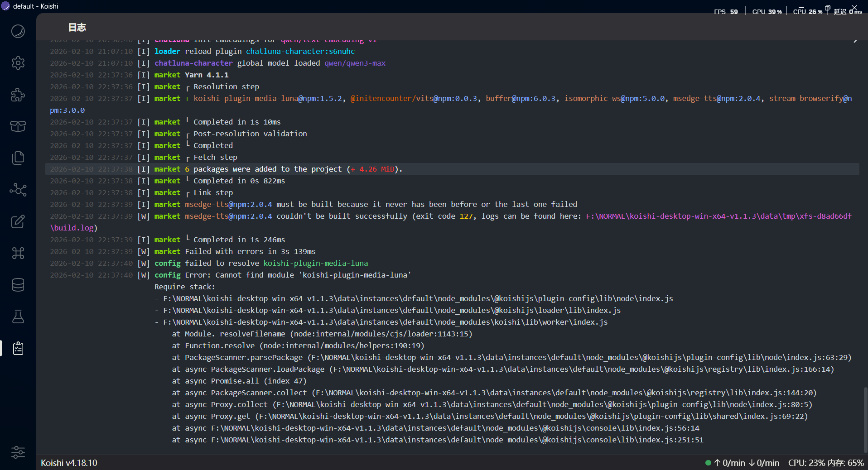Open plugin configuration gear icon
Screen dimensions: 868x470
point(18,63)
